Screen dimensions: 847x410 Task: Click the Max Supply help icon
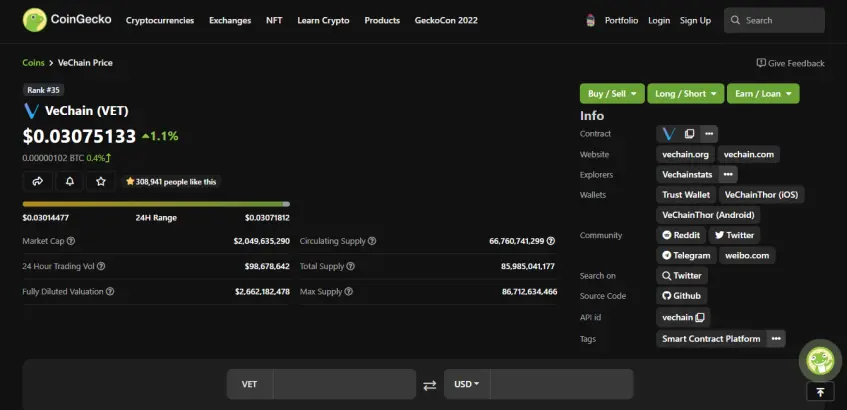pyautogui.click(x=349, y=291)
